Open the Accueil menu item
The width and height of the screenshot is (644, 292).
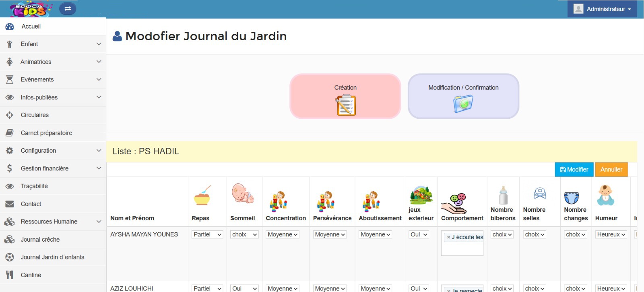tap(53, 27)
